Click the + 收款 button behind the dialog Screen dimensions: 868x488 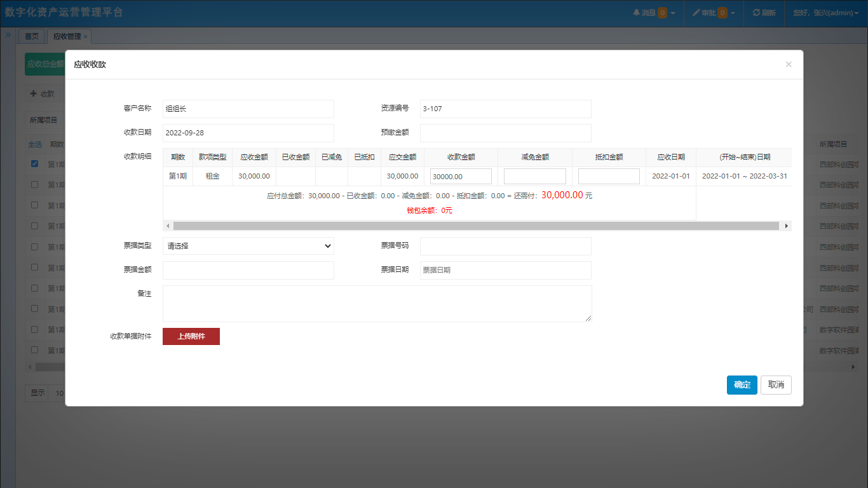pos(43,93)
